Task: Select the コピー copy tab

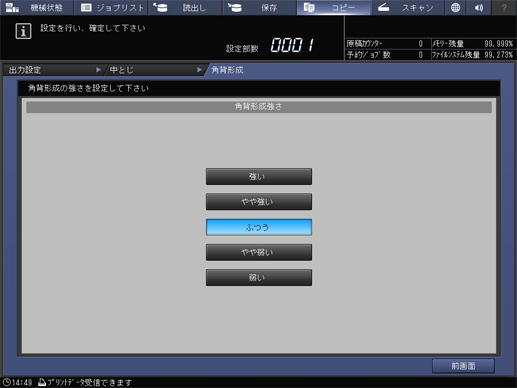Action: coord(334,7)
